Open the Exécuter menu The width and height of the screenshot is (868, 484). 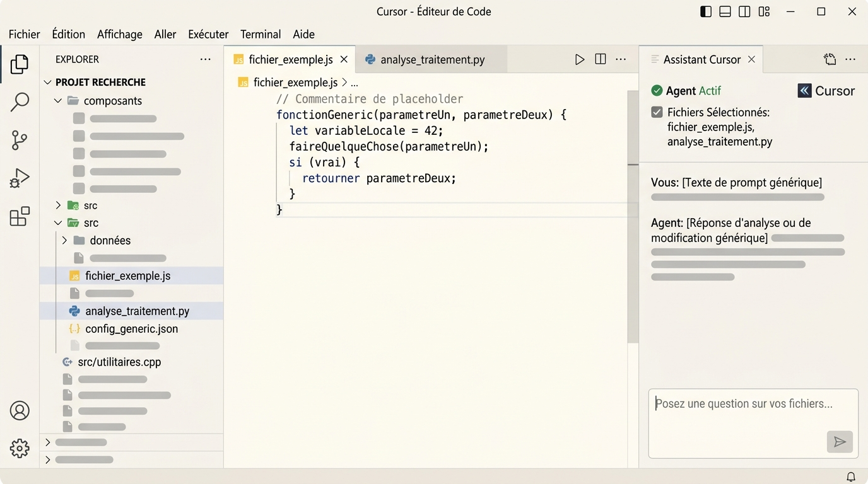click(208, 34)
